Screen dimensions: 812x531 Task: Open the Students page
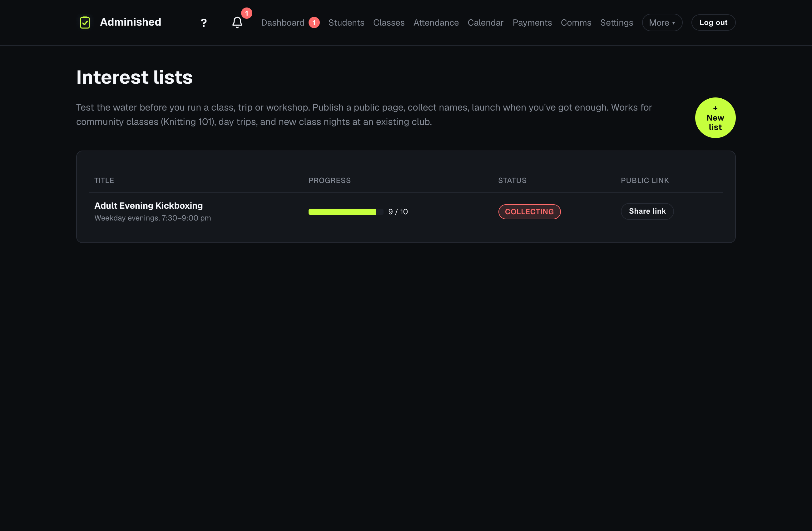click(x=346, y=22)
